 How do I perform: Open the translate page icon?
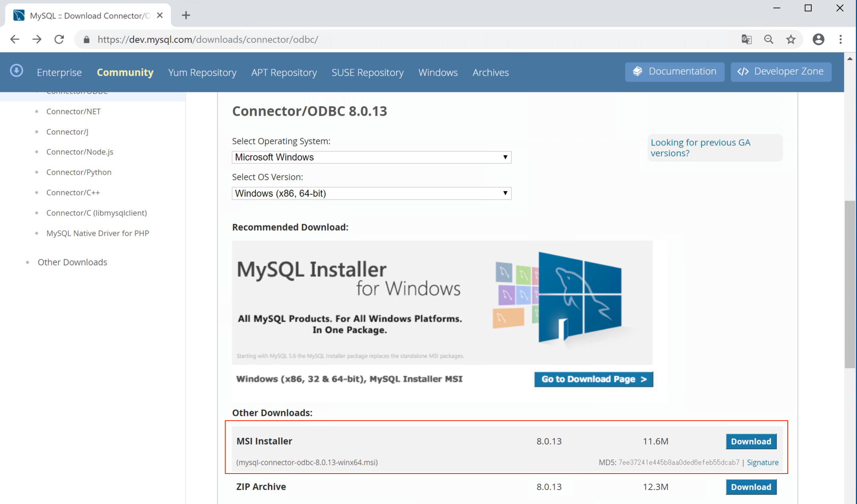pos(746,39)
